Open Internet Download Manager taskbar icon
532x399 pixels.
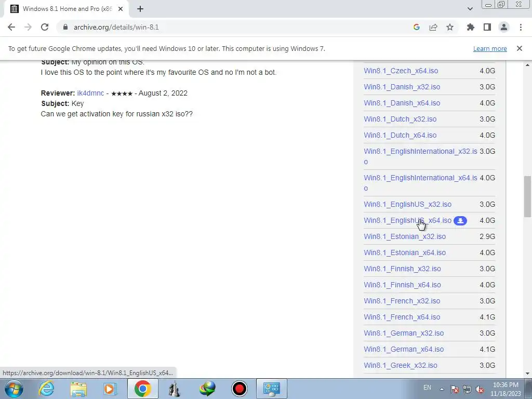tap(207, 389)
